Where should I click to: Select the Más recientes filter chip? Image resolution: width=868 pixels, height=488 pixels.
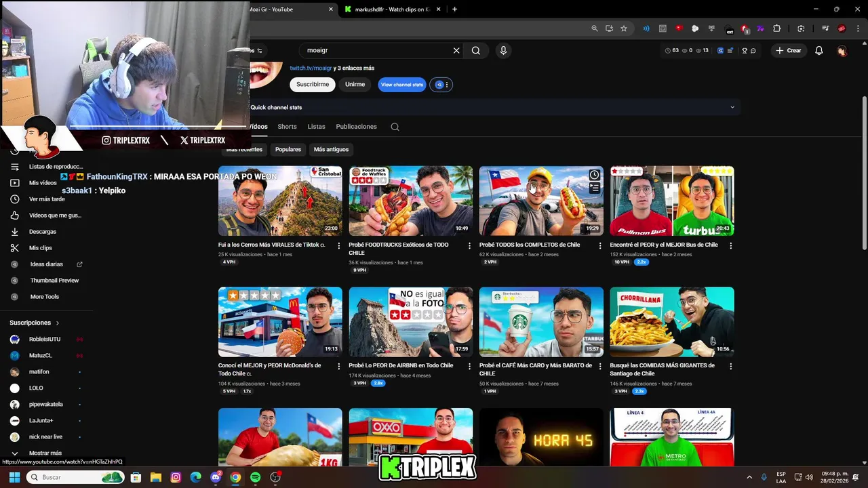tap(244, 149)
